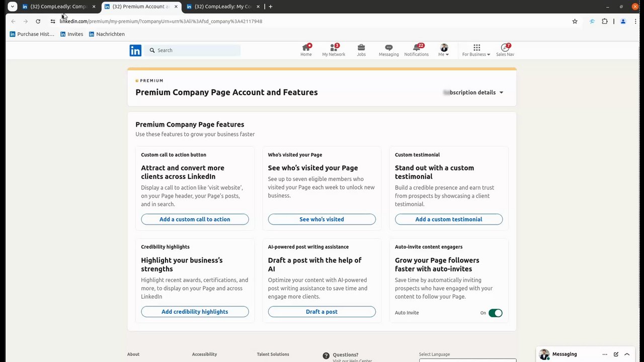Viewport: 644px width, 362px height.
Task: Open Invites bookmark
Action: [71, 34]
